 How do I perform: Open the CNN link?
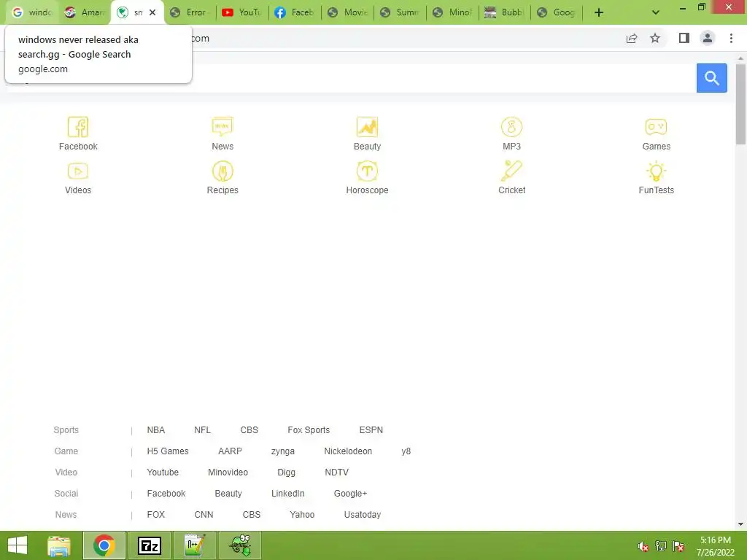pos(204,515)
